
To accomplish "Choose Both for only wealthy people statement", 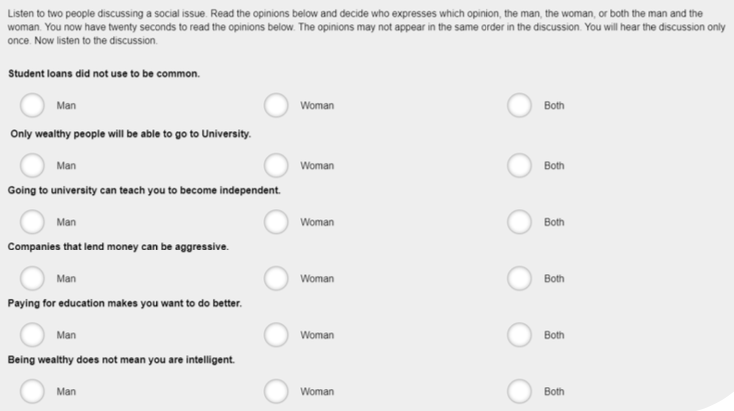I will click(x=519, y=165).
